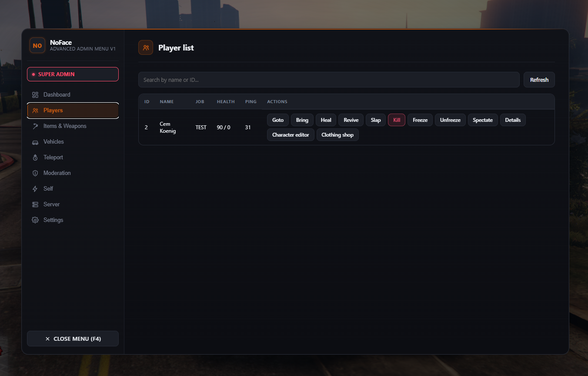Click the HEALTH column header
The image size is (588, 376).
226,102
